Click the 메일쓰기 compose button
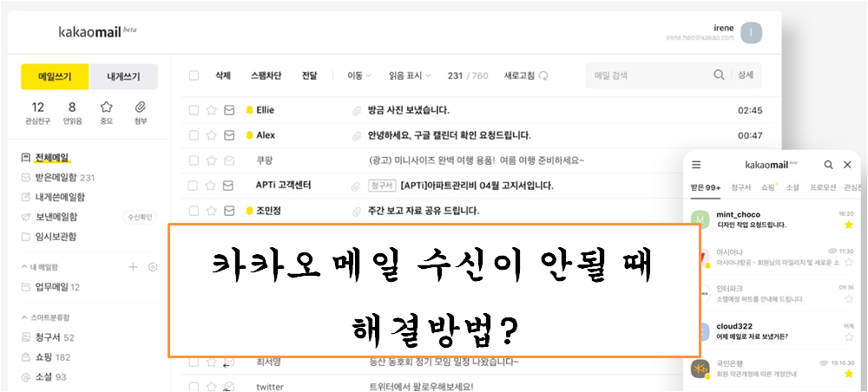 (x=55, y=77)
